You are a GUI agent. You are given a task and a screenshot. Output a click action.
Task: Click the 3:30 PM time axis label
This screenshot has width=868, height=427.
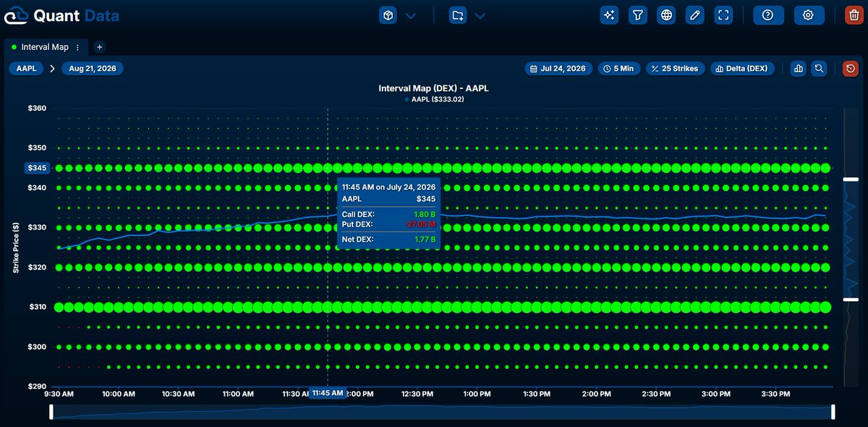tap(775, 394)
